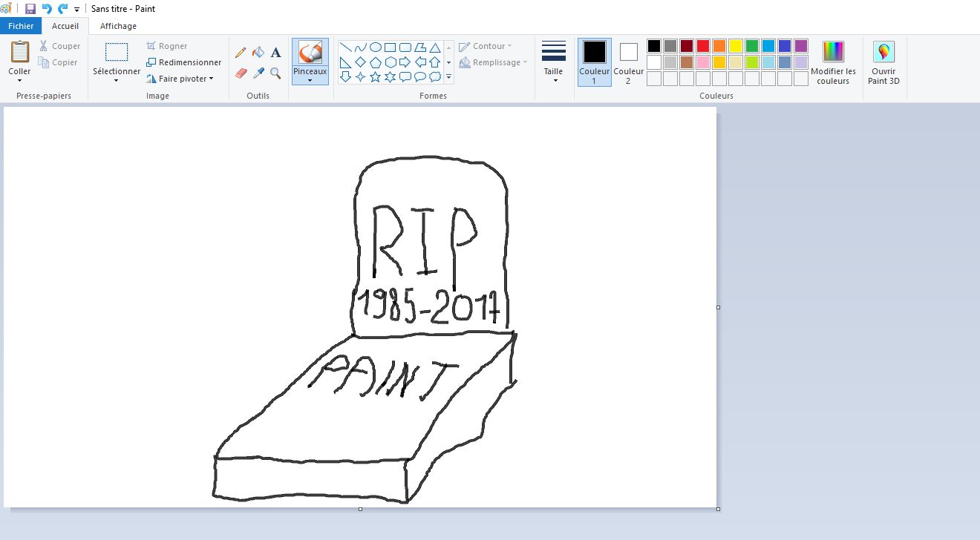Click the Save icon in title bar
This screenshot has width=980, height=540.
pyautogui.click(x=30, y=9)
